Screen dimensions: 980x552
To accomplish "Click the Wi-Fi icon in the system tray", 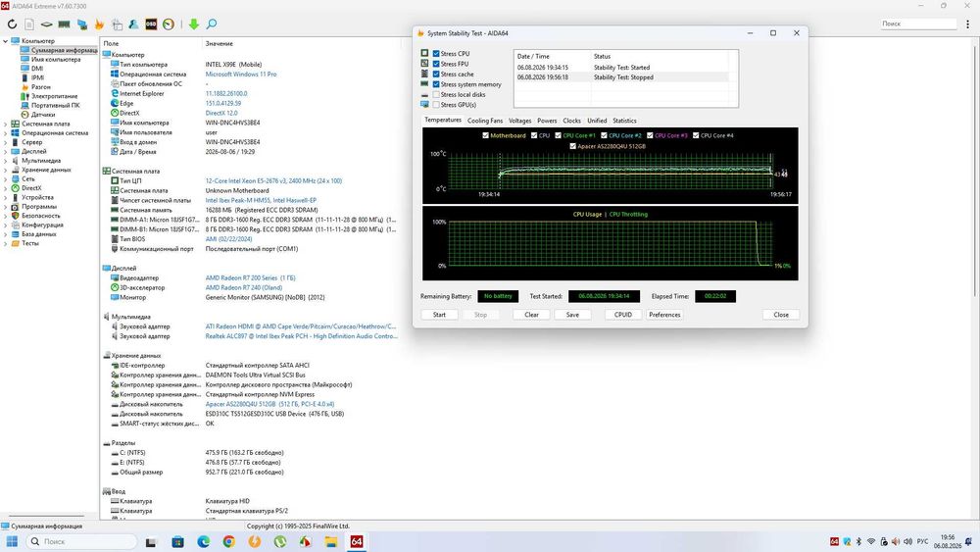I will [870, 541].
